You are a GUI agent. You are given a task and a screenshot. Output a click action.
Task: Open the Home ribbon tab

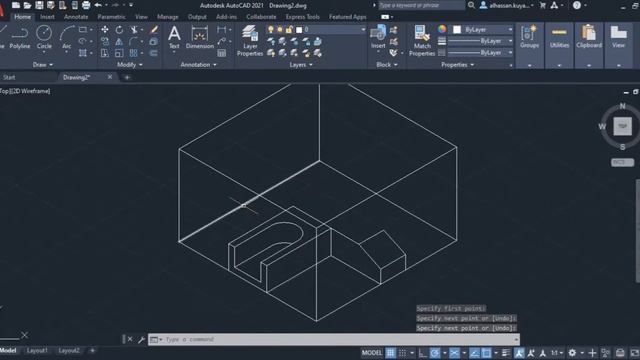pos(22,17)
